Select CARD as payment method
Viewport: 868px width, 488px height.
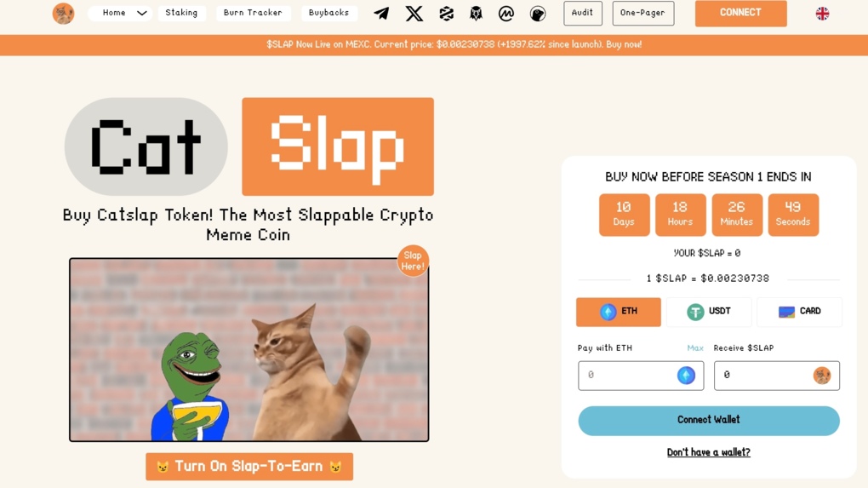click(x=799, y=312)
